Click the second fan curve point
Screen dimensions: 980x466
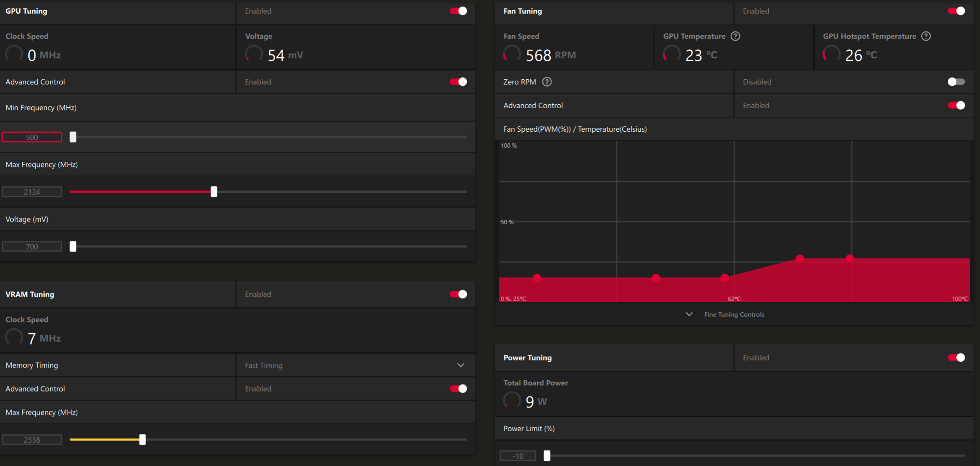tap(656, 278)
